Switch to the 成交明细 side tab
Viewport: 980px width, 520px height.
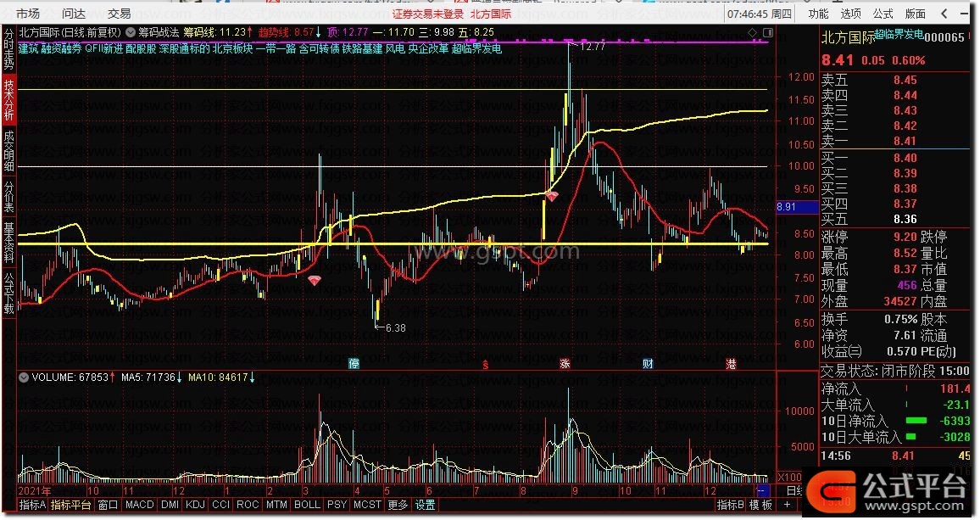8,151
